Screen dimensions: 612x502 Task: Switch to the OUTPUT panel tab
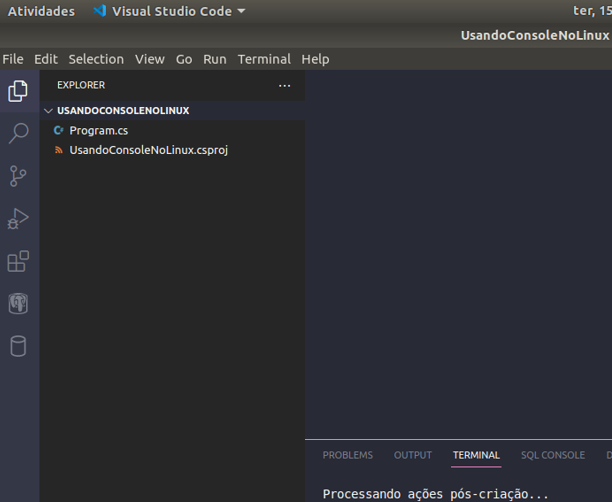coord(413,455)
